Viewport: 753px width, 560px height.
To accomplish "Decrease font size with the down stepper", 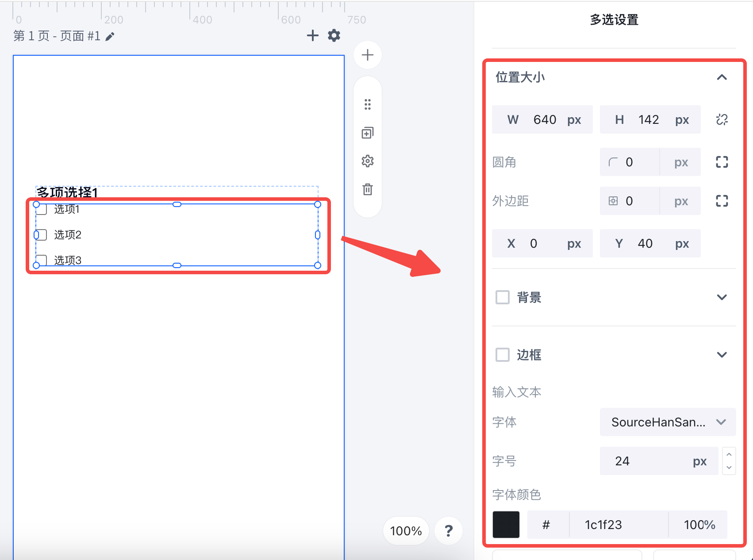I will coord(729,468).
